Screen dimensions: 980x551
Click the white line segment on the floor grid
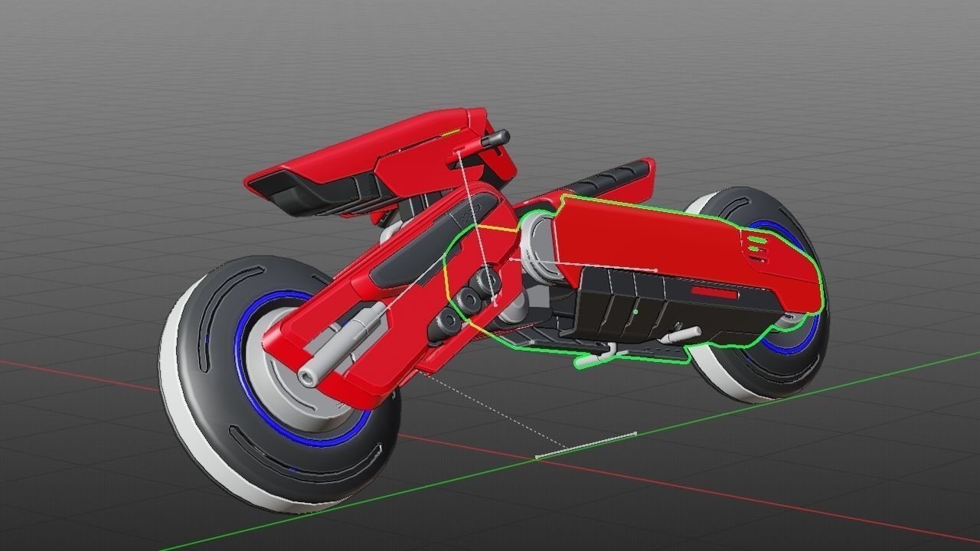[586, 445]
